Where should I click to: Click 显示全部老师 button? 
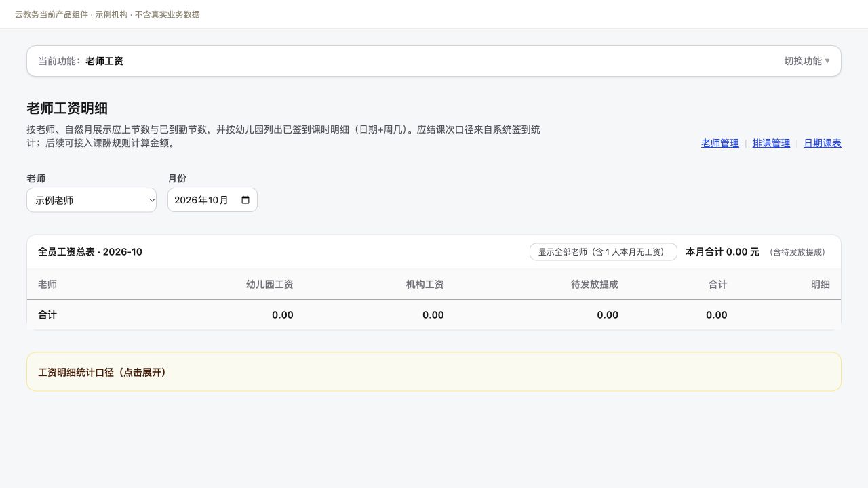tap(604, 251)
